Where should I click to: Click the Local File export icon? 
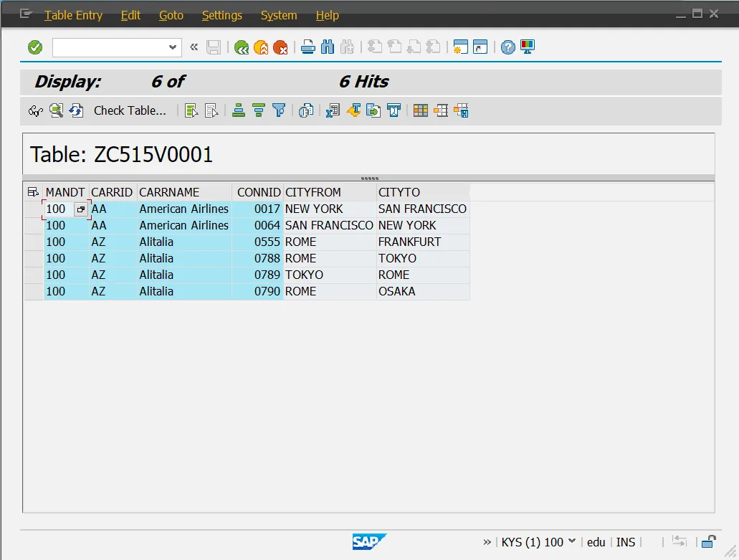coord(373,110)
